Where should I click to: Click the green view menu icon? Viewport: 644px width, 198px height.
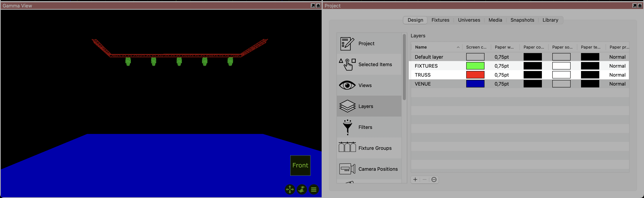(314, 189)
